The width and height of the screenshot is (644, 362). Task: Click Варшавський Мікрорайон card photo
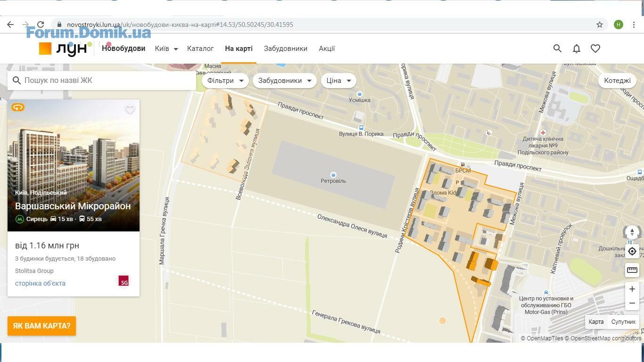[x=74, y=165]
